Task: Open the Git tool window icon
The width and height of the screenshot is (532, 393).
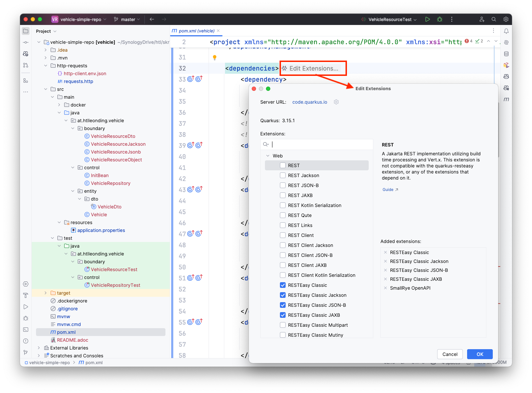Action: pyautogui.click(x=26, y=352)
